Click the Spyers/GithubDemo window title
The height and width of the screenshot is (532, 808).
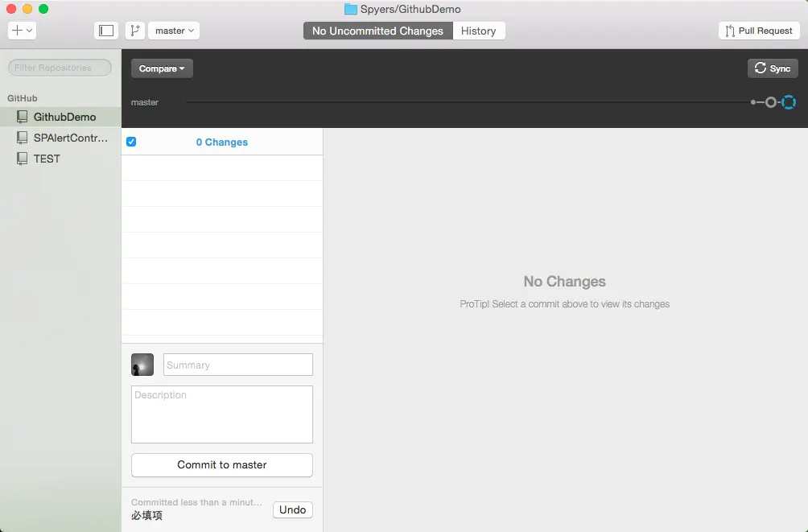[x=410, y=10]
